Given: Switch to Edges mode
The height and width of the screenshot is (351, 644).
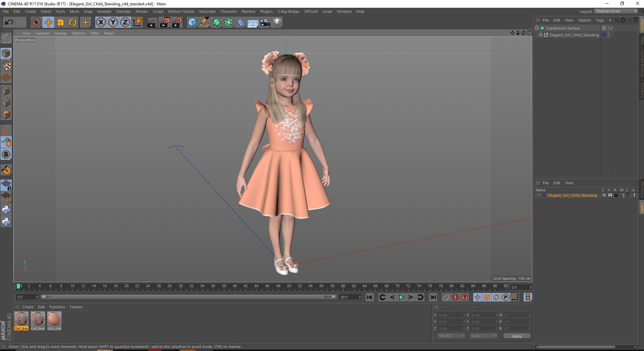Looking at the screenshot, I should [x=6, y=103].
